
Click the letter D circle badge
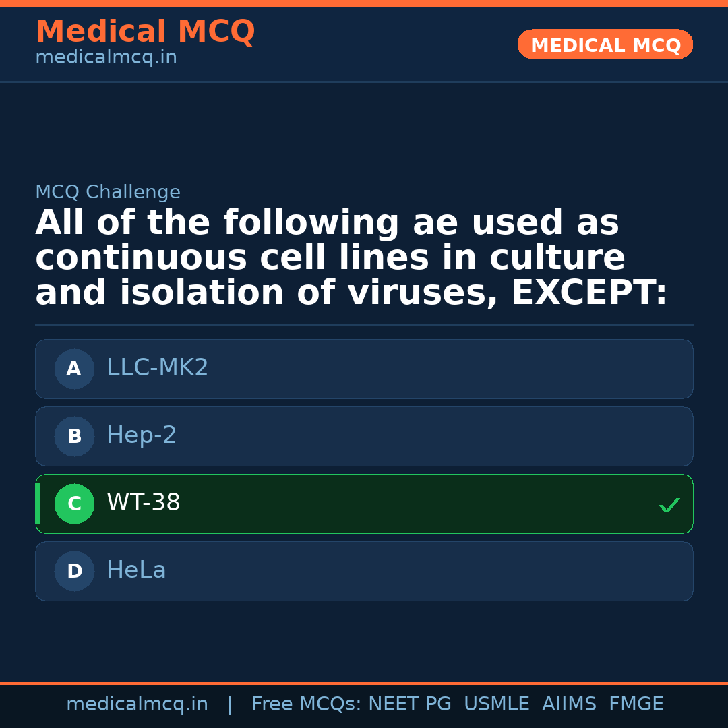74,571
